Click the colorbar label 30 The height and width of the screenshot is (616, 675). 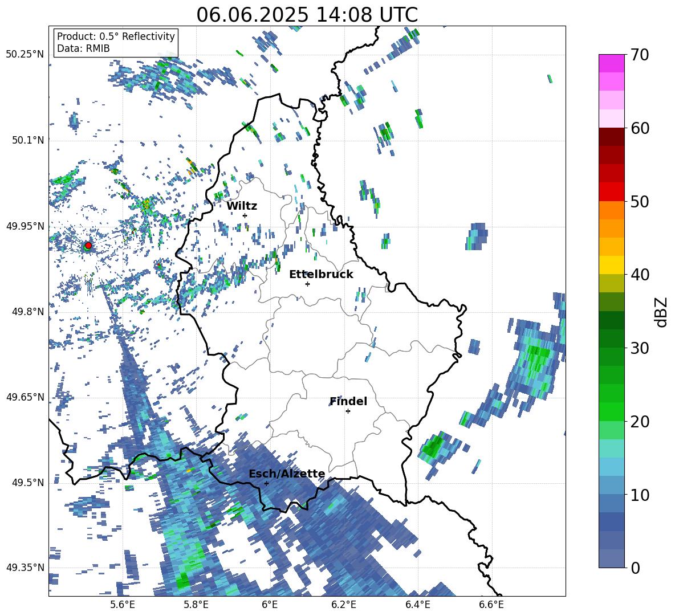coord(640,348)
